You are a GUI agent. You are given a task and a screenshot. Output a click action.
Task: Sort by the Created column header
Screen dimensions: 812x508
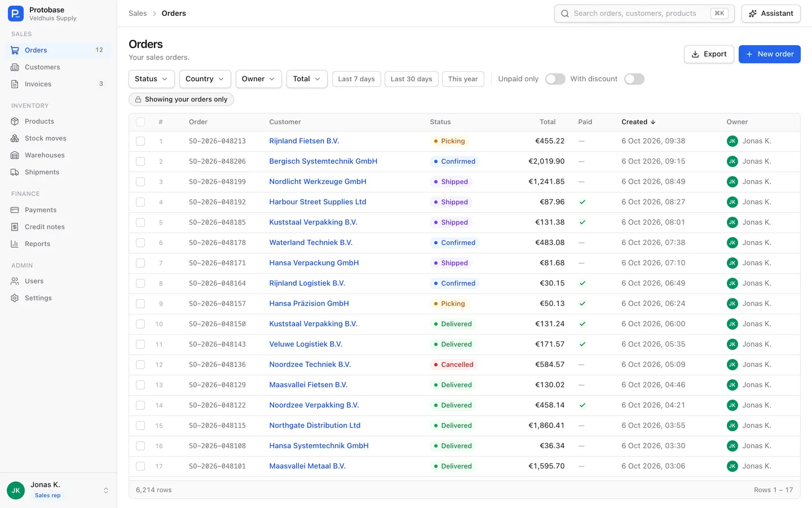(x=638, y=122)
